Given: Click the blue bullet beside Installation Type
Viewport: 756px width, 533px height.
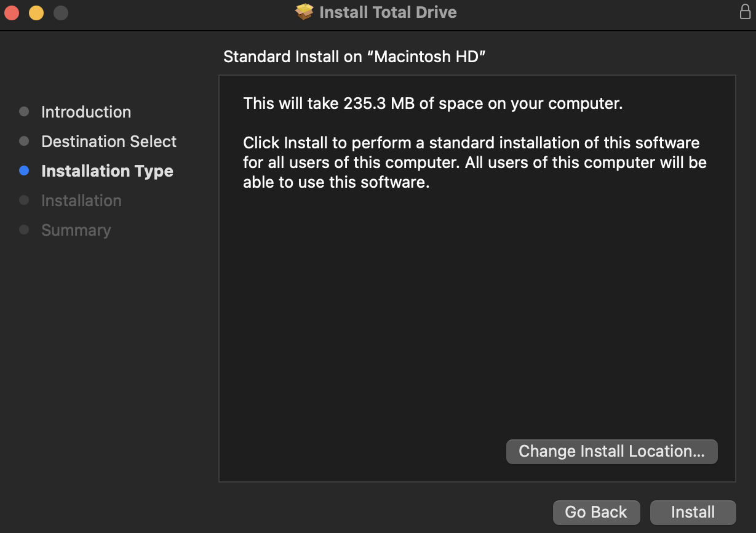Looking at the screenshot, I should point(24,171).
